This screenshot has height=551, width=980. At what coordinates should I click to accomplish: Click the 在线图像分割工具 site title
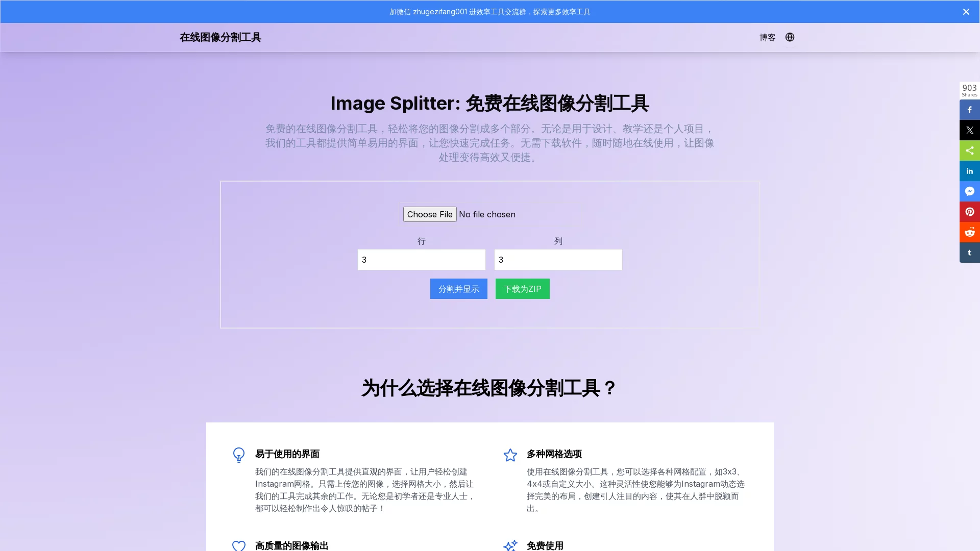click(220, 37)
